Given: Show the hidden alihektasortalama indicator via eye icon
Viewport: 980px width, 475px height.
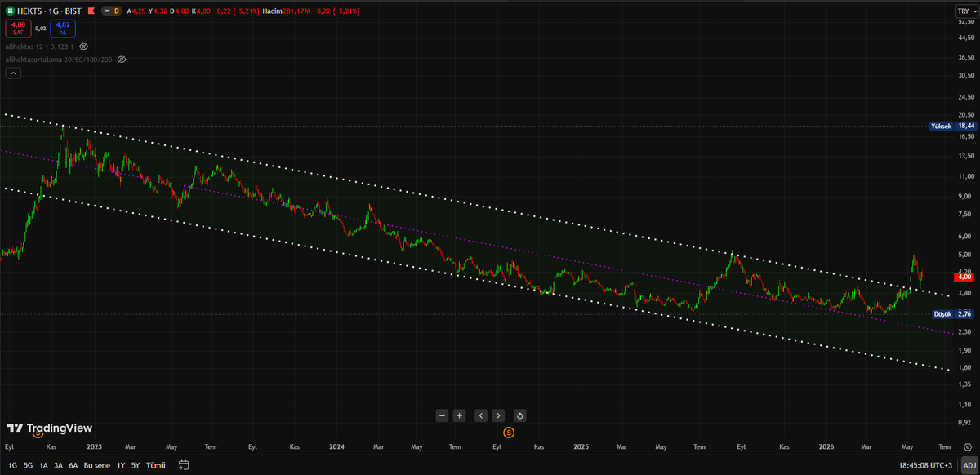Looking at the screenshot, I should click(x=122, y=60).
